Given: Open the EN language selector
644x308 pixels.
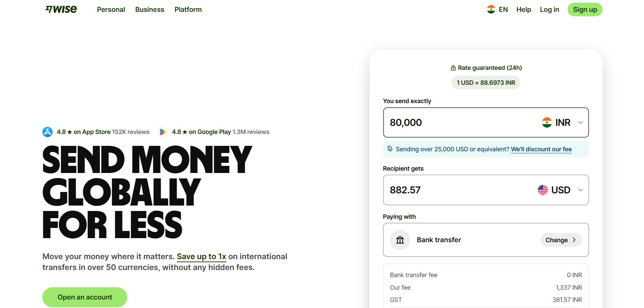Looking at the screenshot, I should [x=503, y=9].
